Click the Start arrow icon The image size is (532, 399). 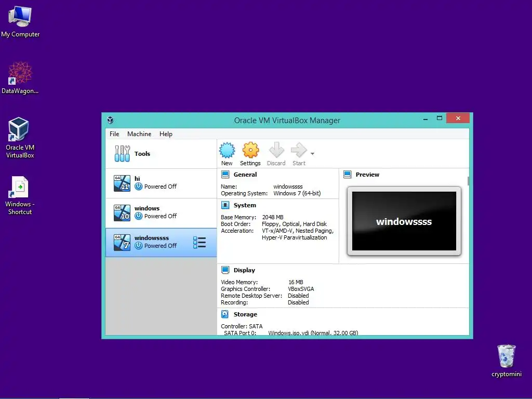coord(299,150)
